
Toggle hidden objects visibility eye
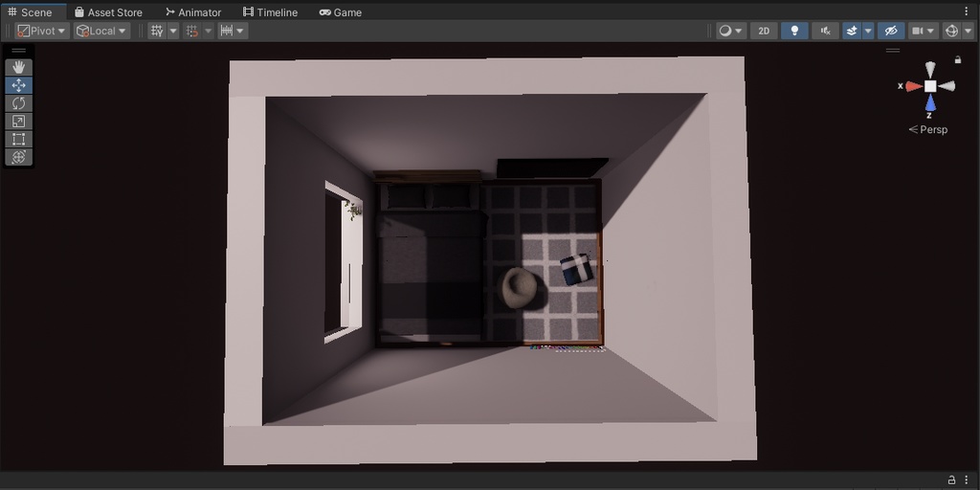[891, 31]
